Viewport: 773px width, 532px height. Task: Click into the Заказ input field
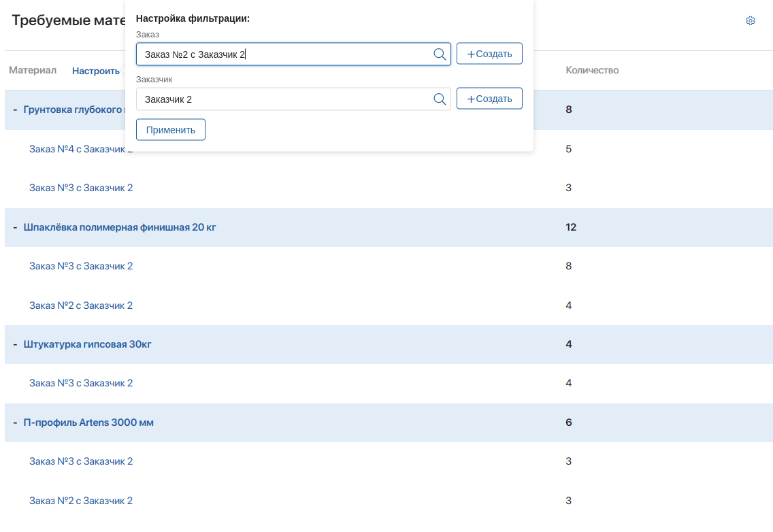pos(286,54)
